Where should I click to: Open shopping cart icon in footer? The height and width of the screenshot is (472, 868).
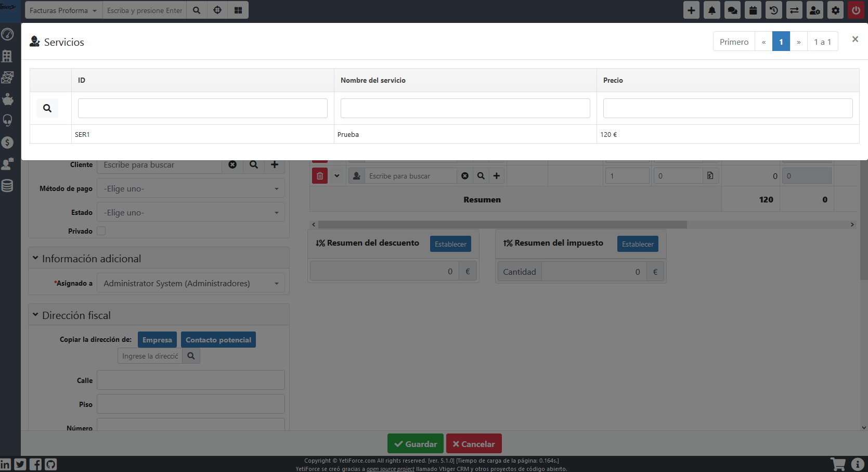click(x=837, y=464)
